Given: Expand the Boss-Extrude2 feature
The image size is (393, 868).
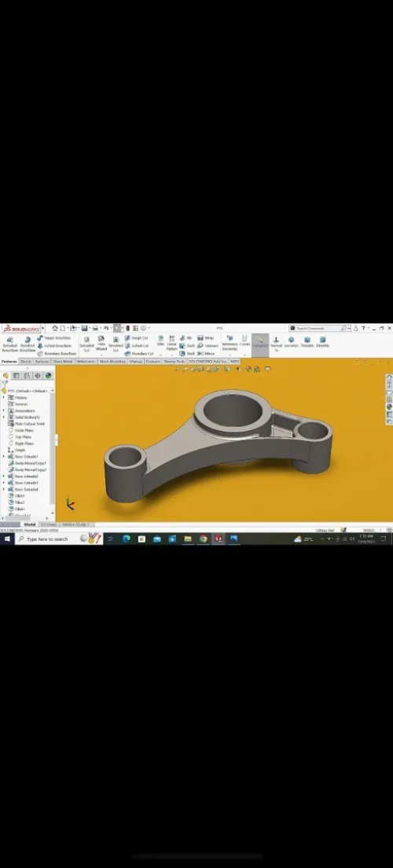Looking at the screenshot, I should 4,476.
